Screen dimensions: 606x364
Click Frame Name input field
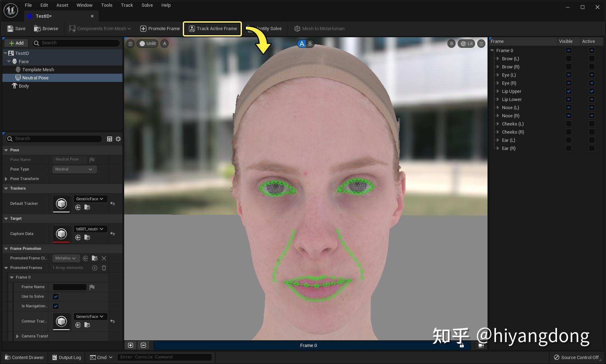tap(70, 287)
